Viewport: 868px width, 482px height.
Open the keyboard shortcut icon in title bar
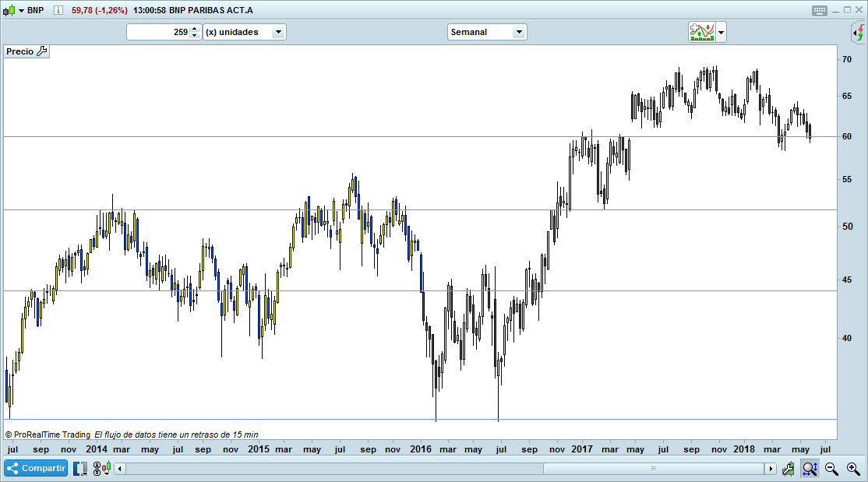(x=819, y=11)
